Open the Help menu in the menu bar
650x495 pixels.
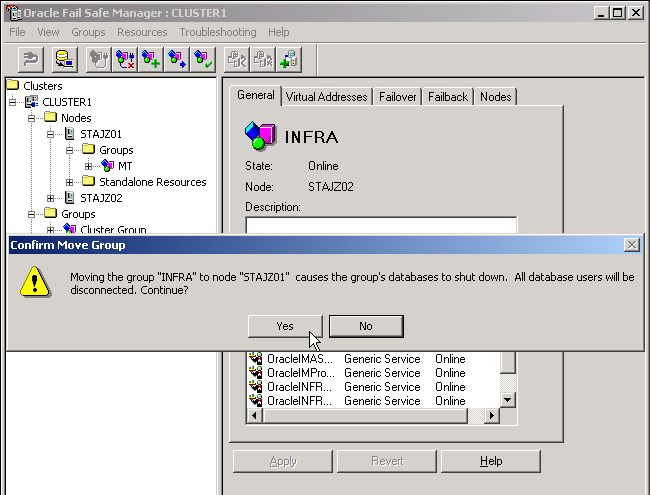click(x=279, y=32)
